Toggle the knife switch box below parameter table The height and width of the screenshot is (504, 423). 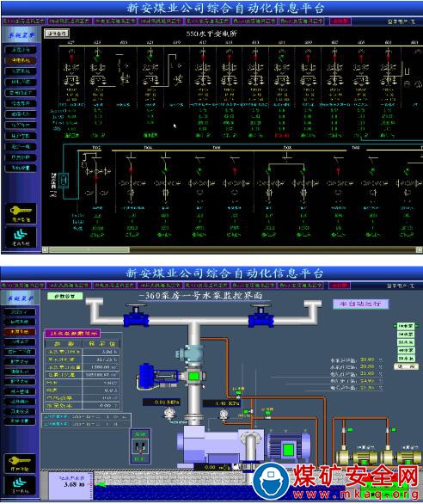pos(140,446)
